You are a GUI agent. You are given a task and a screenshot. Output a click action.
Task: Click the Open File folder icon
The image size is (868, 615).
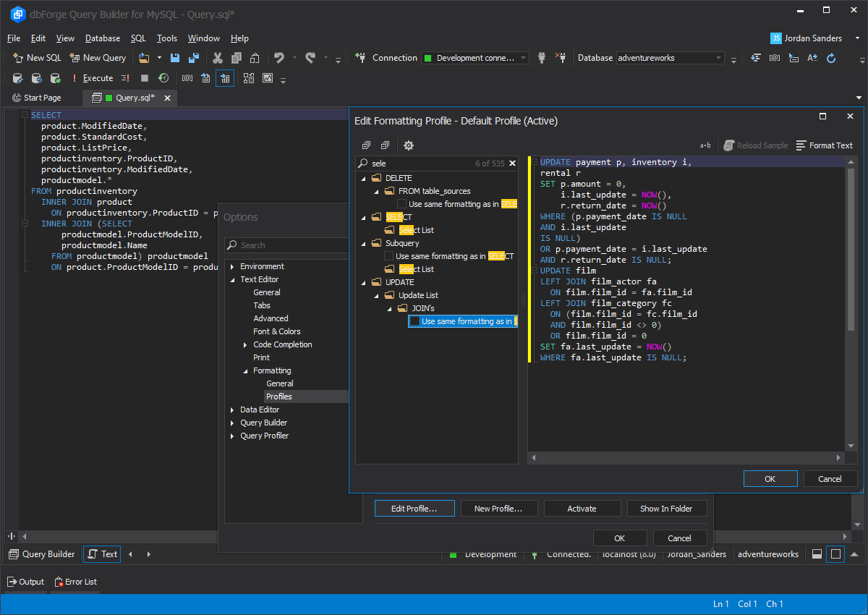point(144,58)
